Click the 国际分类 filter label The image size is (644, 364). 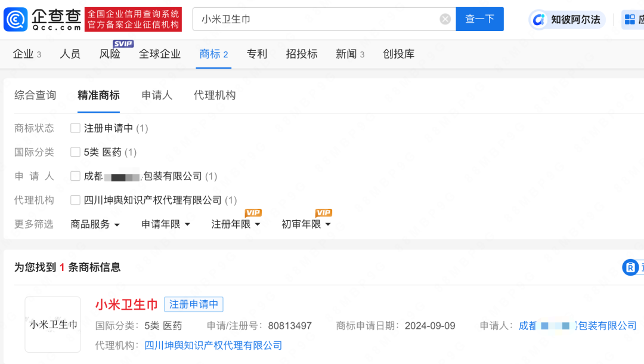click(x=34, y=152)
